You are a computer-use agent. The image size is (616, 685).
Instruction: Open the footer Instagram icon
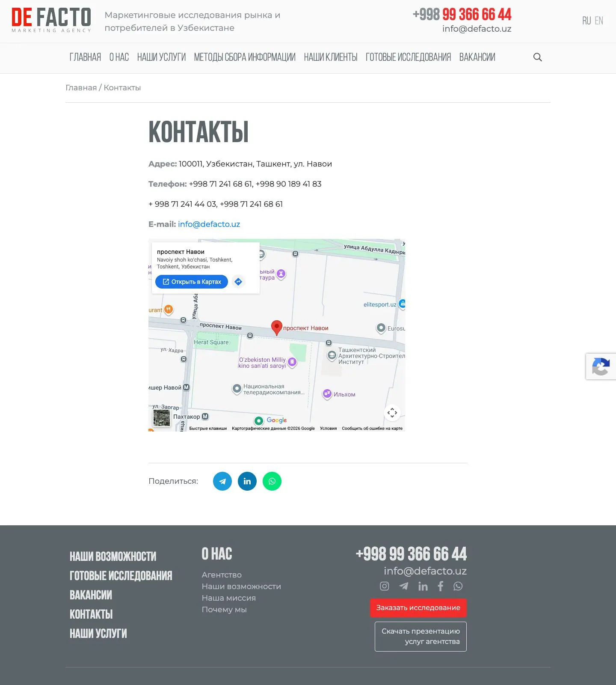coord(385,586)
